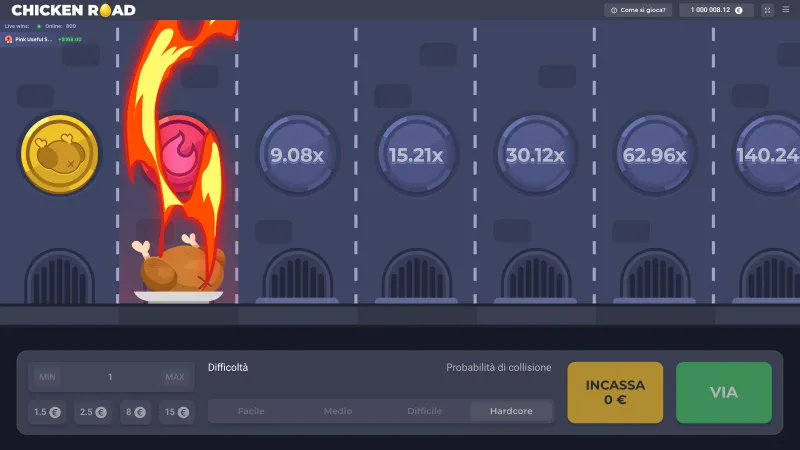Open the hamburger menu
Screen dimensions: 800x450
click(x=786, y=10)
